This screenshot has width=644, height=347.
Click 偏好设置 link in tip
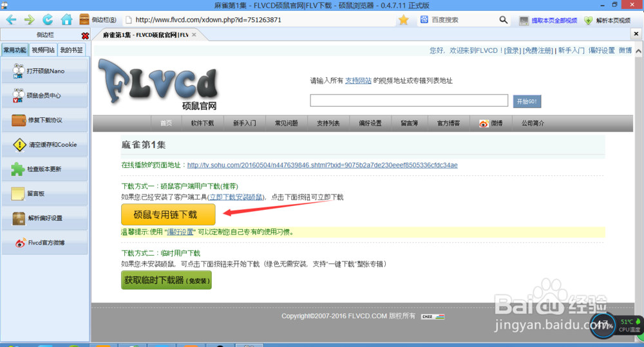click(180, 232)
